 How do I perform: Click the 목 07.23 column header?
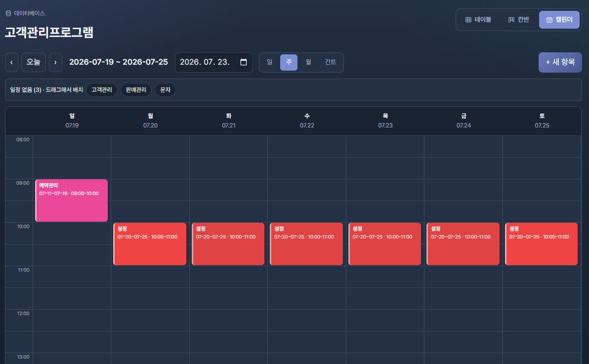point(385,121)
